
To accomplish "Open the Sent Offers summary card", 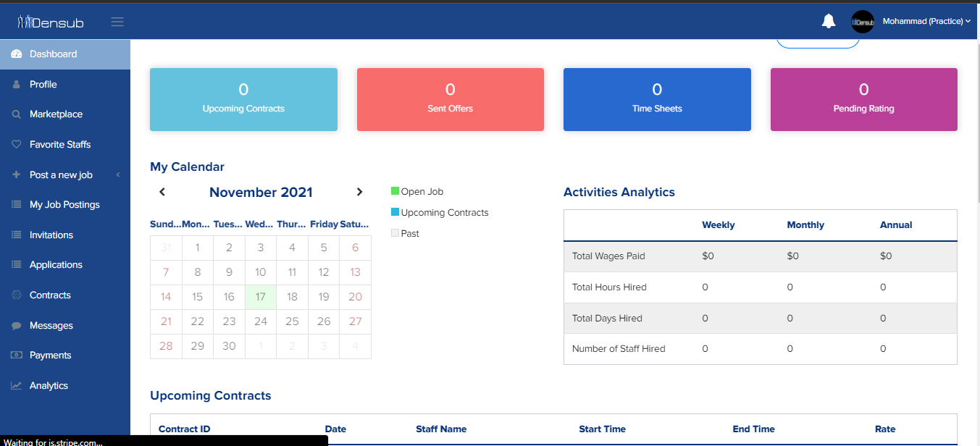I will 450,99.
